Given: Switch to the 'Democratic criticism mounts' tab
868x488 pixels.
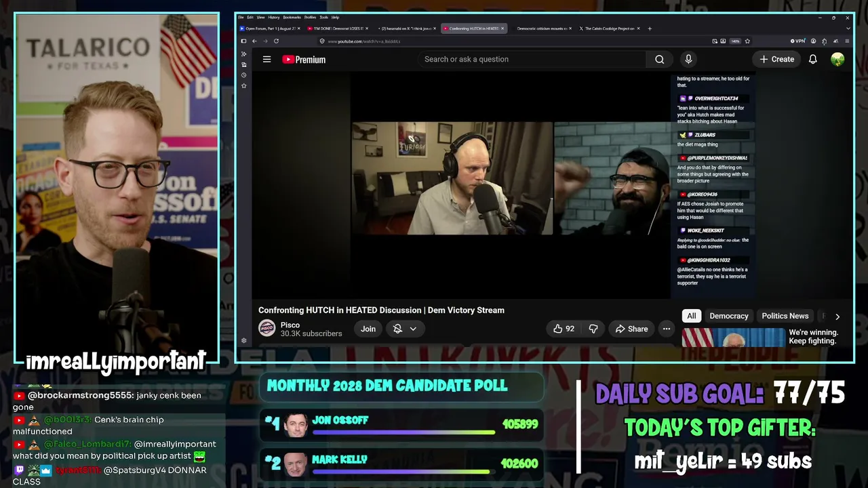Looking at the screenshot, I should pyautogui.click(x=541, y=28).
